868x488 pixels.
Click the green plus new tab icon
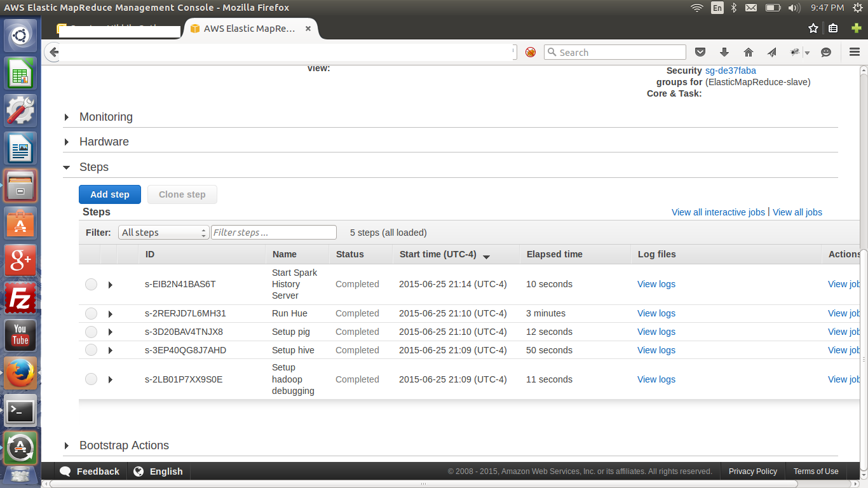pyautogui.click(x=856, y=28)
